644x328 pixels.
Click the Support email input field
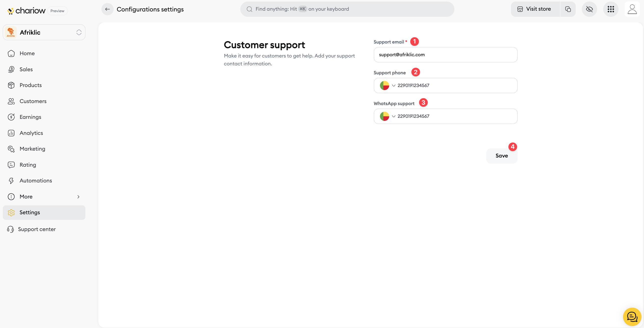click(445, 55)
